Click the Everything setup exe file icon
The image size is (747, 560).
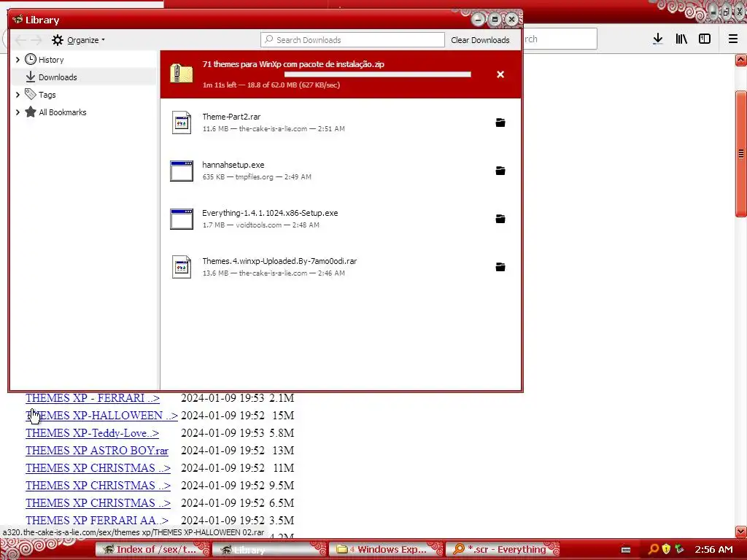(x=182, y=219)
